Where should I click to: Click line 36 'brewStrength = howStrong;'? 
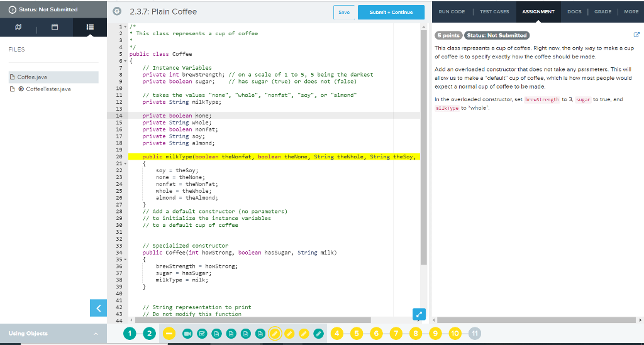click(197, 266)
